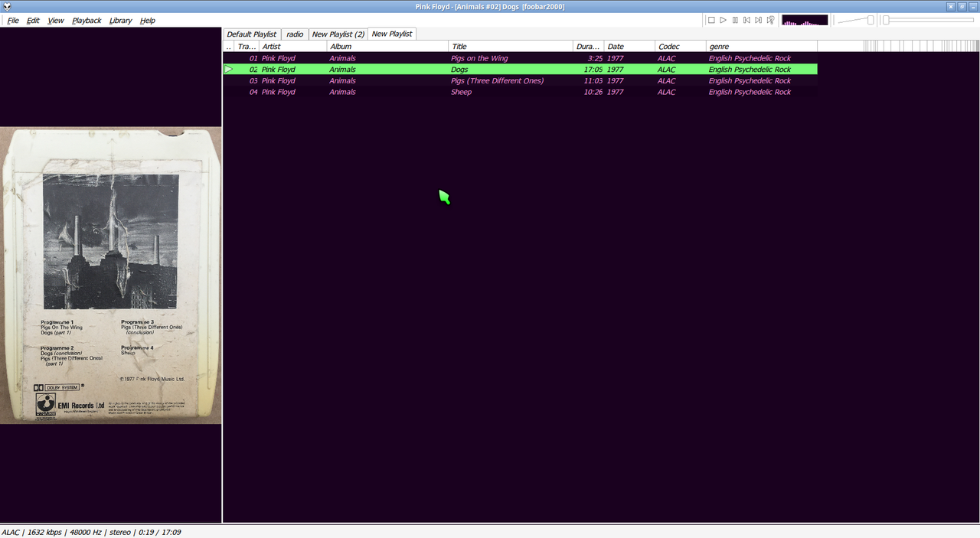Select the track Sheep
The image size is (980, 538).
pos(461,92)
